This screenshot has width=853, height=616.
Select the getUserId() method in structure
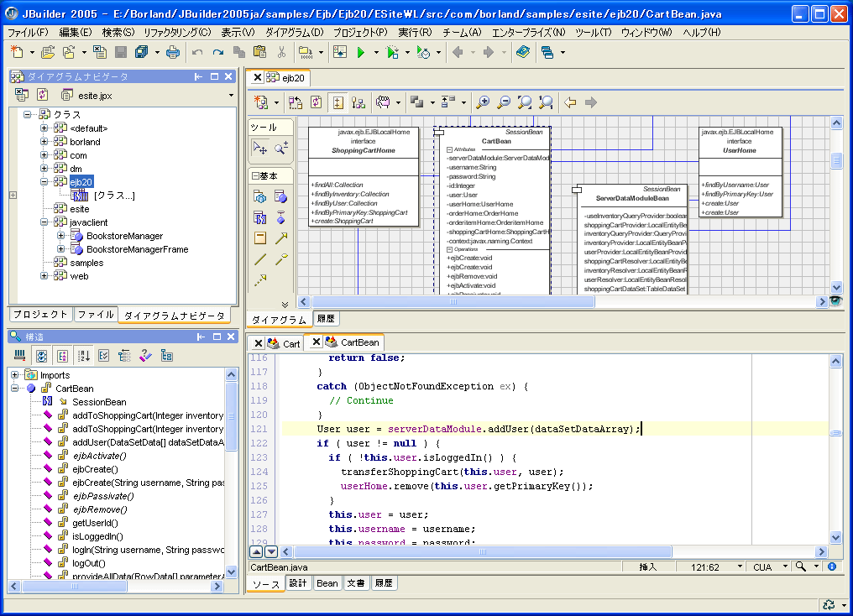95,523
